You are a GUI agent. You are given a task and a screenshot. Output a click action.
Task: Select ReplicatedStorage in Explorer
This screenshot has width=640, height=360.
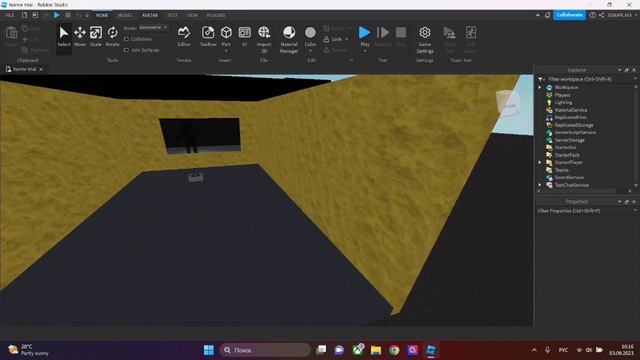coord(574,125)
